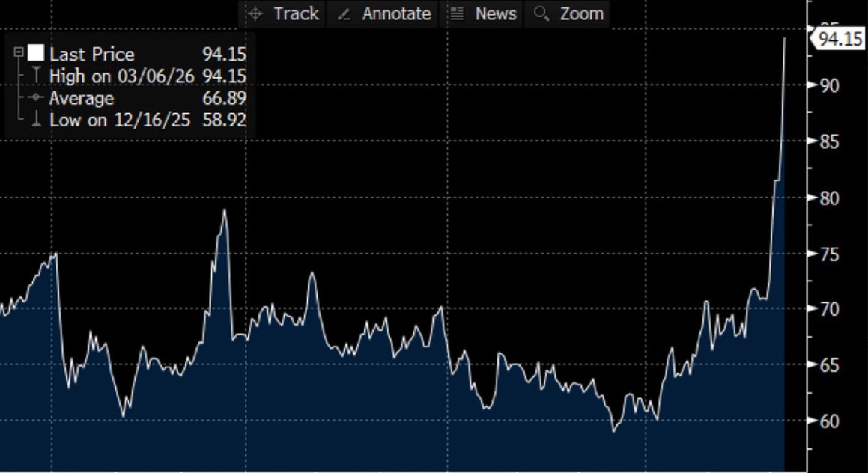Click the 60 label on price axis
The width and height of the screenshot is (868, 473).
[x=828, y=421]
